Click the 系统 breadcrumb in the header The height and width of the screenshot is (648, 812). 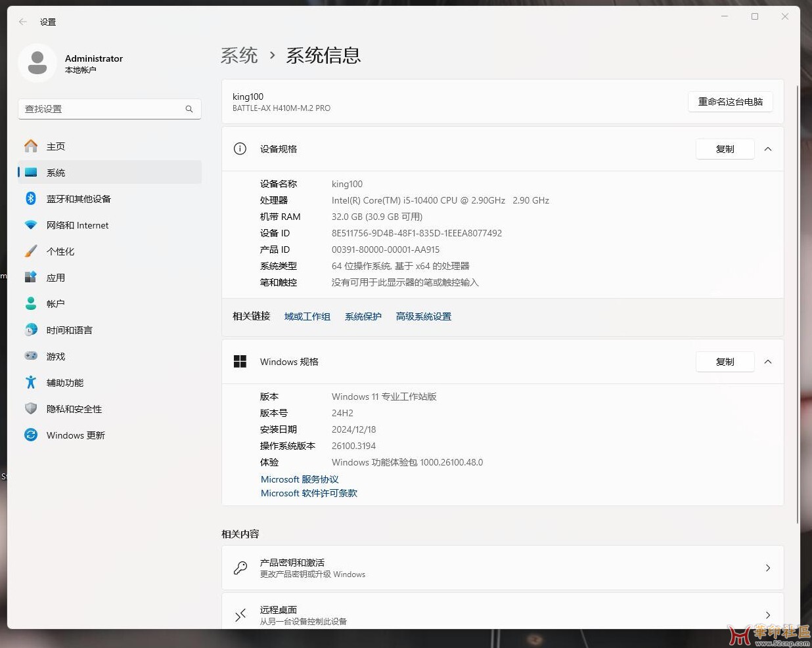(x=239, y=55)
